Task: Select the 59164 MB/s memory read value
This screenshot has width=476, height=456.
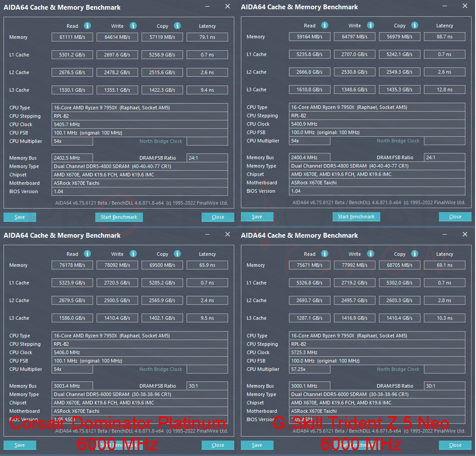Action: coord(310,37)
